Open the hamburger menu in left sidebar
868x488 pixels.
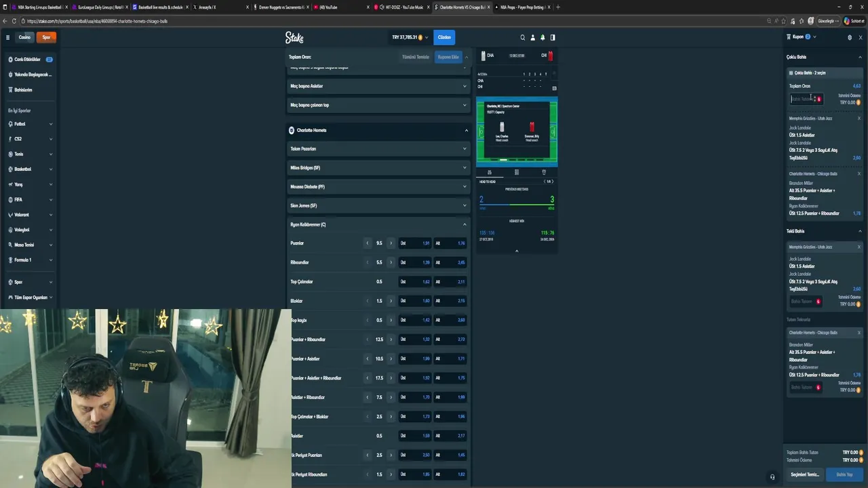coord(7,37)
